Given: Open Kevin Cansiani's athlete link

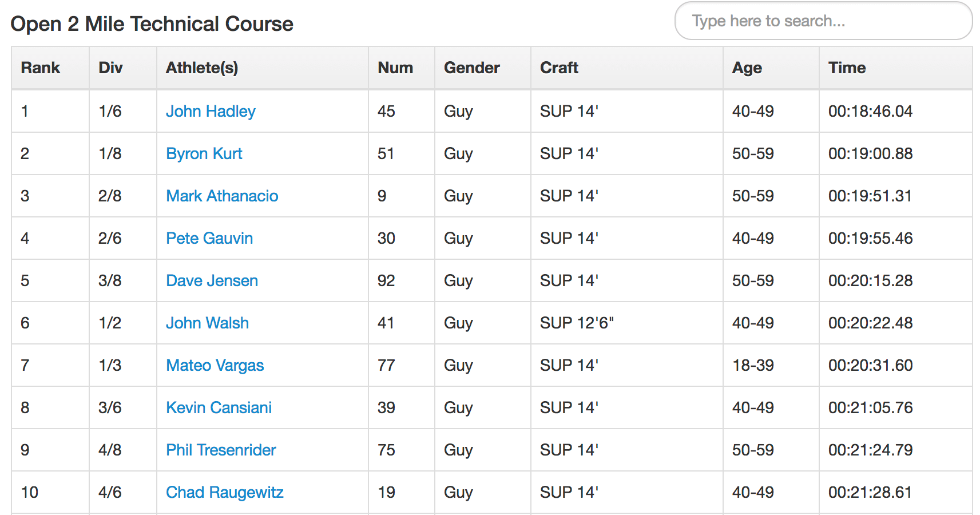Looking at the screenshot, I should pyautogui.click(x=219, y=407).
